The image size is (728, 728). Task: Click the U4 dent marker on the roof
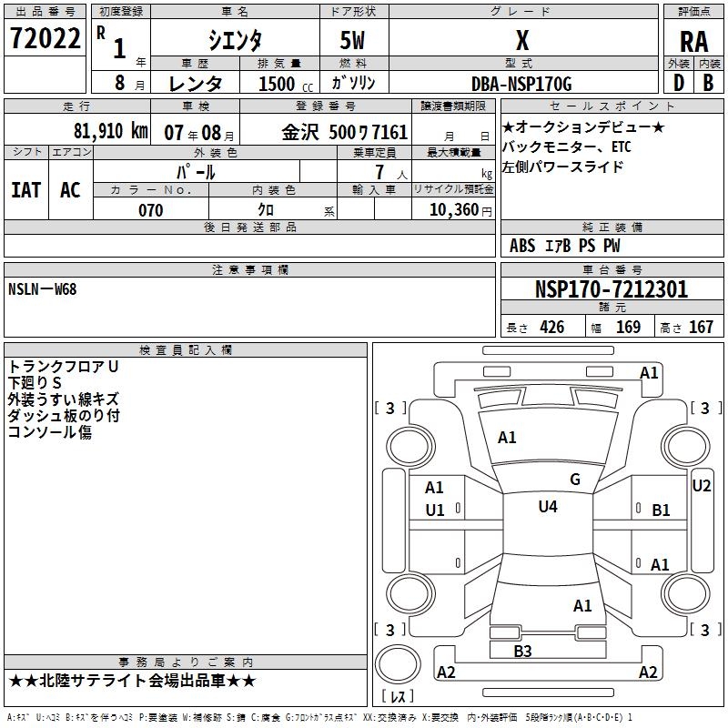click(x=547, y=506)
